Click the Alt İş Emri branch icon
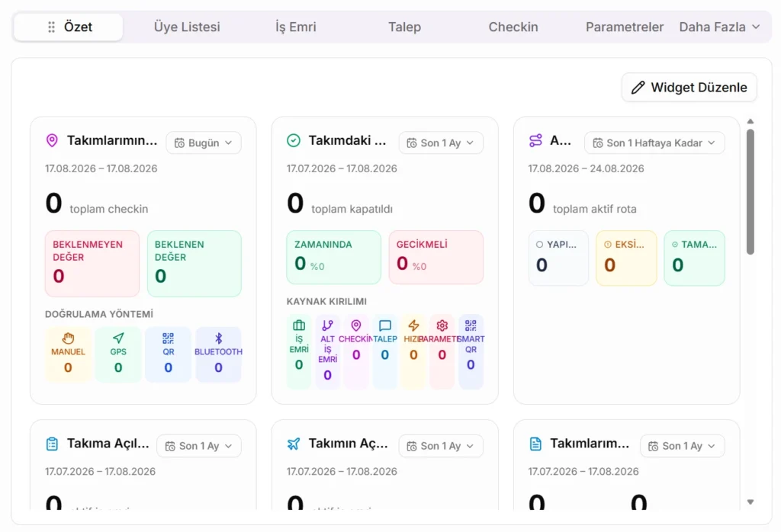Image resolution: width=781 pixels, height=532 pixels. click(327, 325)
